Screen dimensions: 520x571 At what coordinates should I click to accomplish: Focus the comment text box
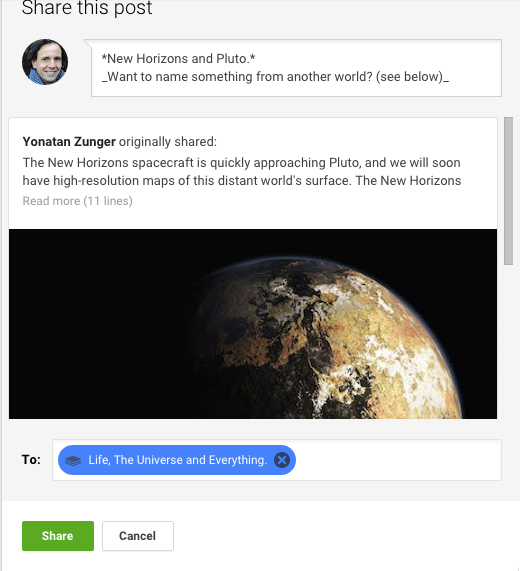click(x=296, y=68)
